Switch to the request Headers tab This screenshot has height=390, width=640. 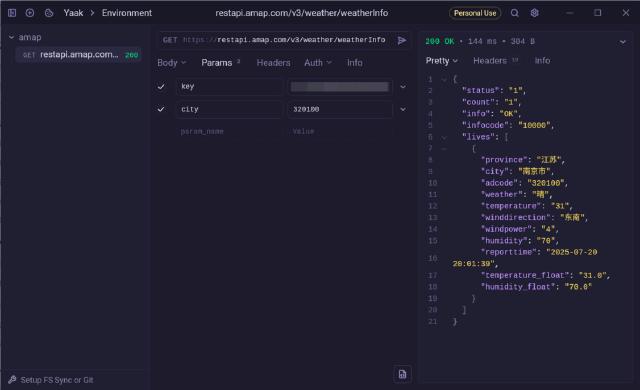tap(273, 62)
